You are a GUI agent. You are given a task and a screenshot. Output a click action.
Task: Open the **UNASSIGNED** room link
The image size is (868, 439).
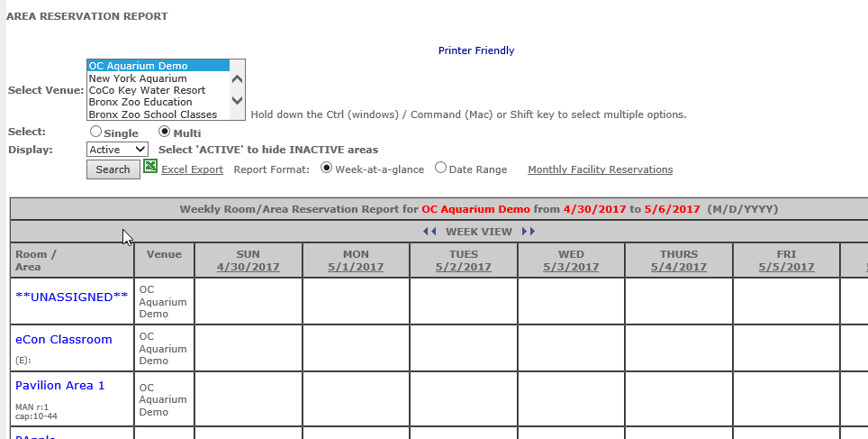click(72, 297)
